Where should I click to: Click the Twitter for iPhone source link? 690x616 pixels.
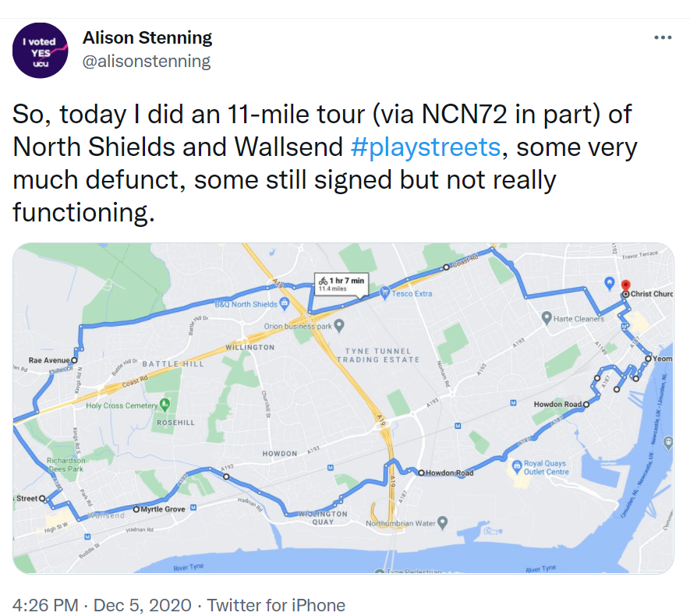pyautogui.click(x=276, y=604)
